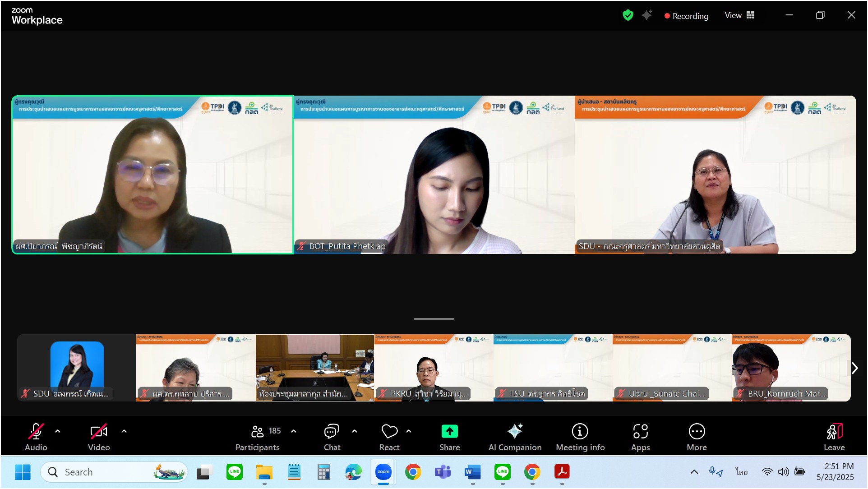The width and height of the screenshot is (868, 489).
Task: Select ห้องประชุมมาลากุล participant thumbnail
Action: click(315, 368)
